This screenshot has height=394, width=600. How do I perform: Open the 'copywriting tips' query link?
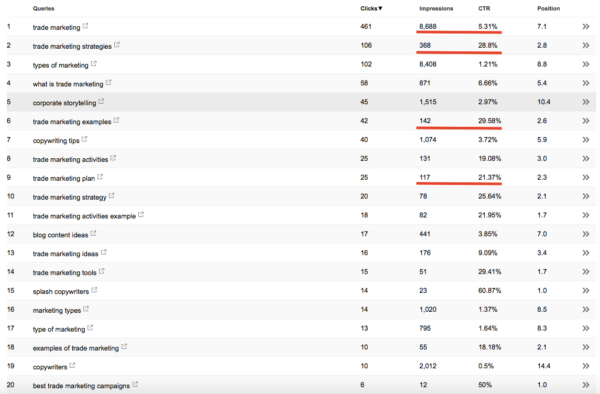pyautogui.click(x=56, y=140)
